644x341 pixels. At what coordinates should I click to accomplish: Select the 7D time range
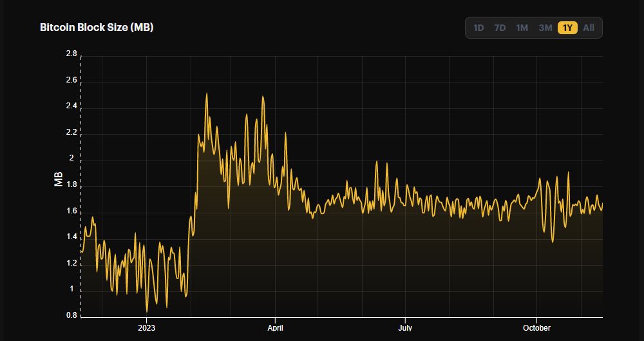[x=500, y=28]
